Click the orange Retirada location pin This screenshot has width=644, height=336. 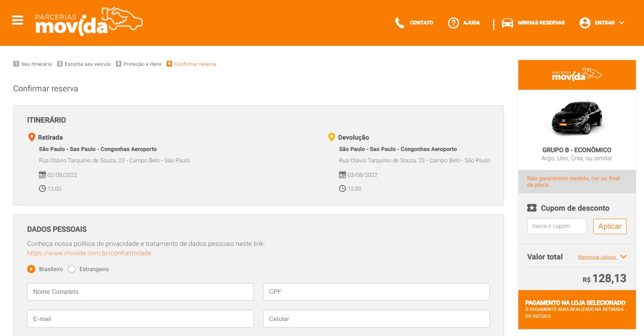32,137
